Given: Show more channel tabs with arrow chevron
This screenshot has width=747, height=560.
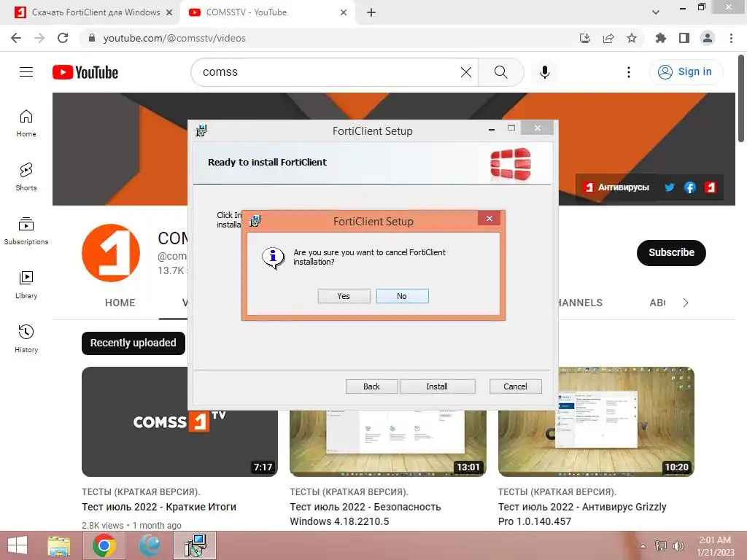Looking at the screenshot, I should [x=686, y=303].
